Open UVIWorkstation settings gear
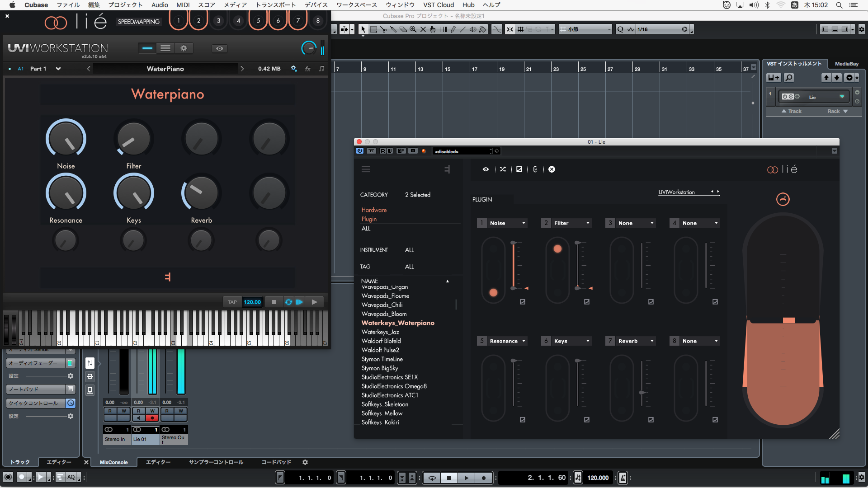 184,48
